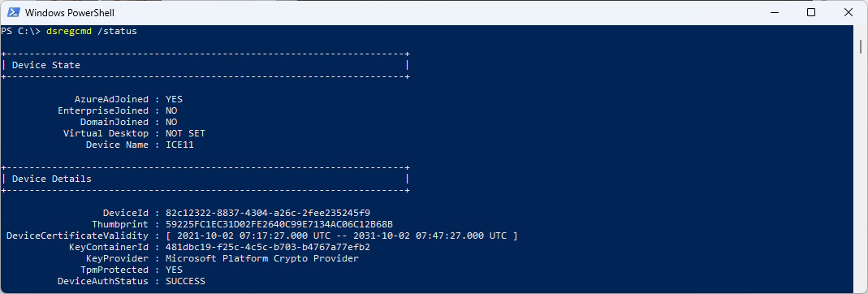
Task: Click the Device State section header
Action: (x=46, y=65)
